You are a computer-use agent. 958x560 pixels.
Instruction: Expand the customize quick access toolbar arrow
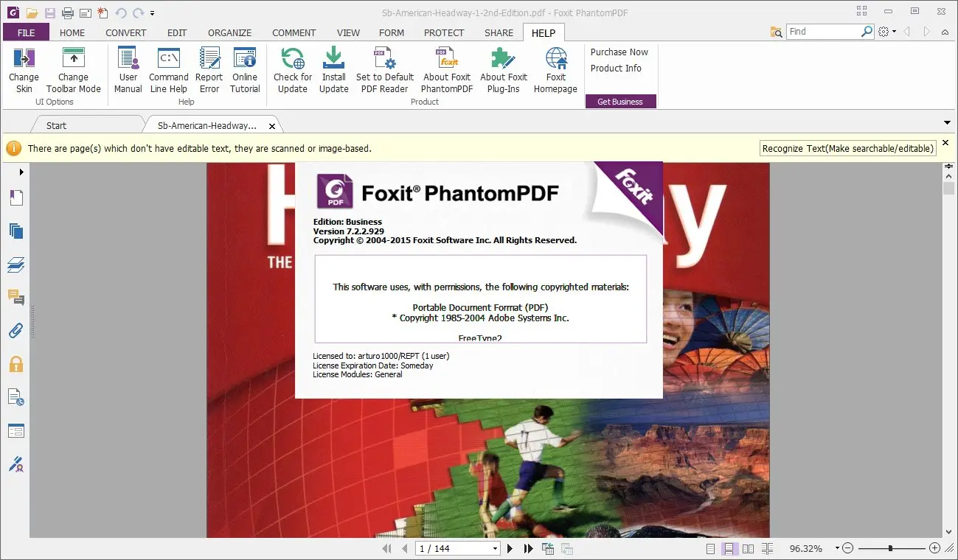pyautogui.click(x=153, y=13)
